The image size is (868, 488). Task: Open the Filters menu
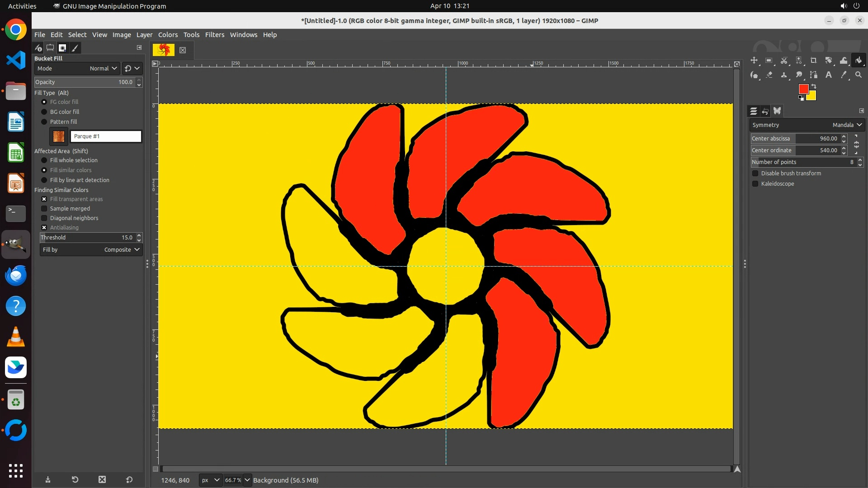pyautogui.click(x=214, y=35)
